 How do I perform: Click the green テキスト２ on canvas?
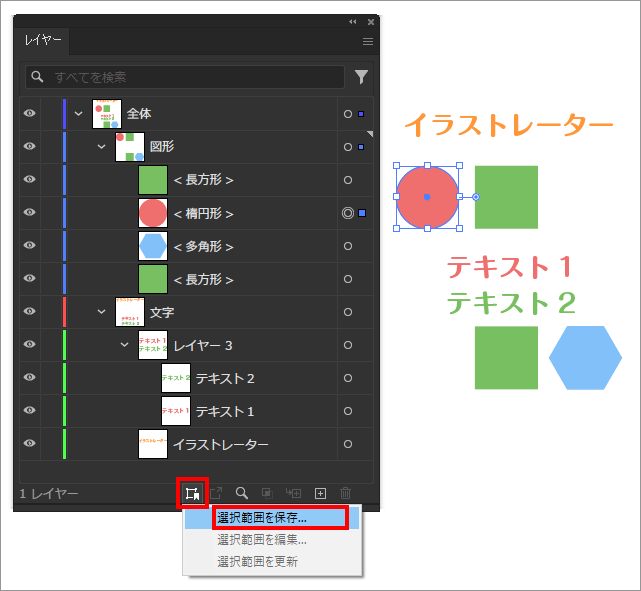pyautogui.click(x=511, y=303)
